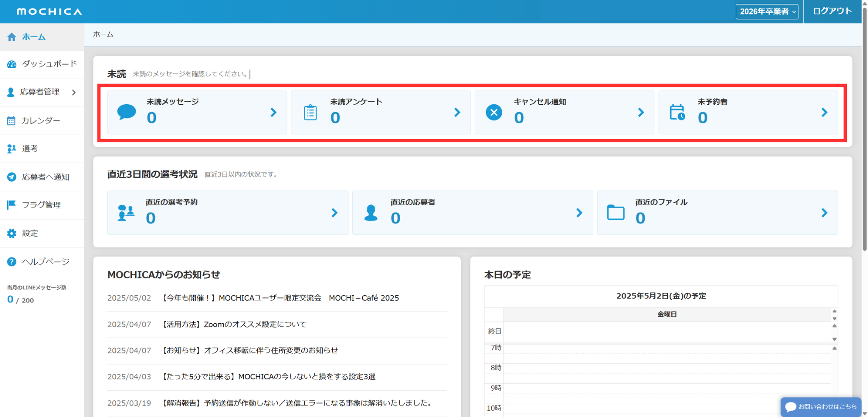
Task: Open the Dashboard gauge icon
Action: [11, 64]
